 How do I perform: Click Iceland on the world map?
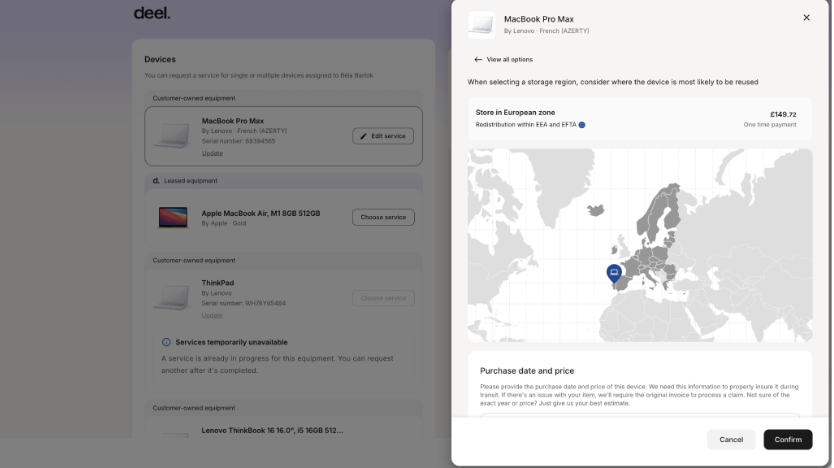[596, 211]
